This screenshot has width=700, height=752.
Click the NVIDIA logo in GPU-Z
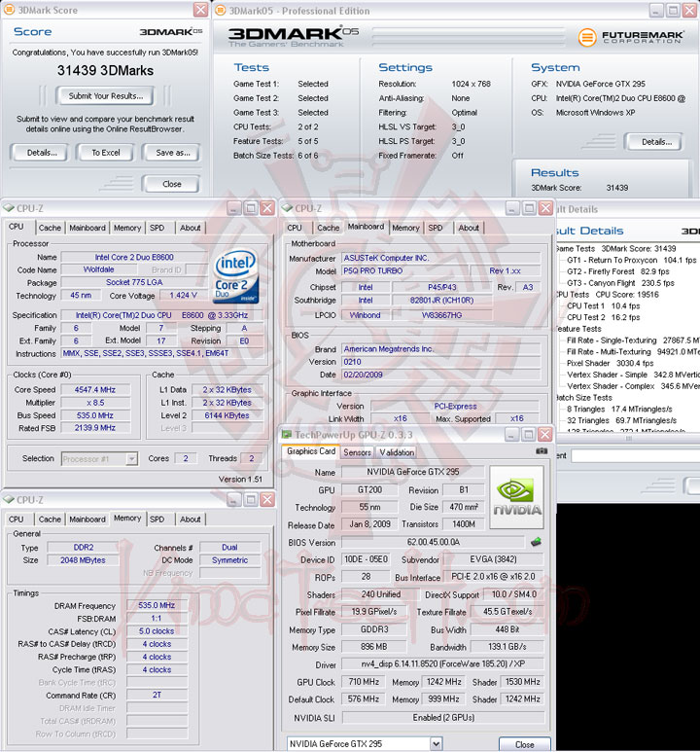tap(517, 497)
